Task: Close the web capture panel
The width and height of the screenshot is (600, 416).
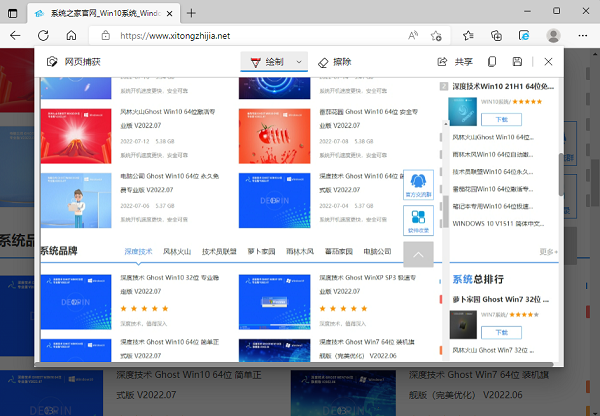Action: pos(547,62)
